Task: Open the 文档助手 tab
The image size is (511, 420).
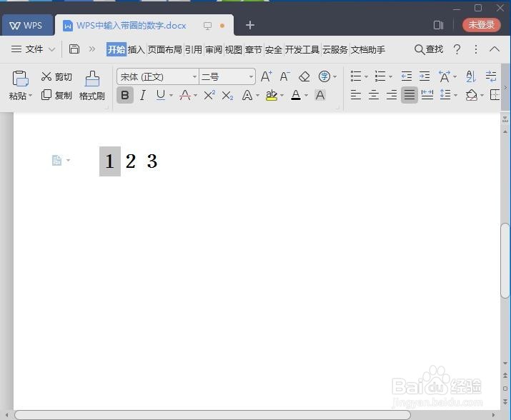Action: point(368,49)
